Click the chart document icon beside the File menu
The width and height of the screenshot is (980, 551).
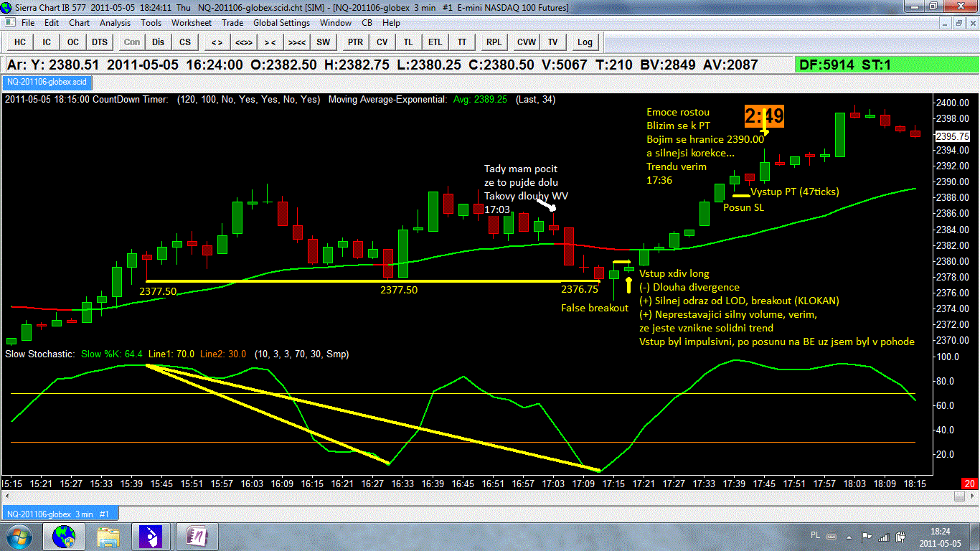pos(9,23)
